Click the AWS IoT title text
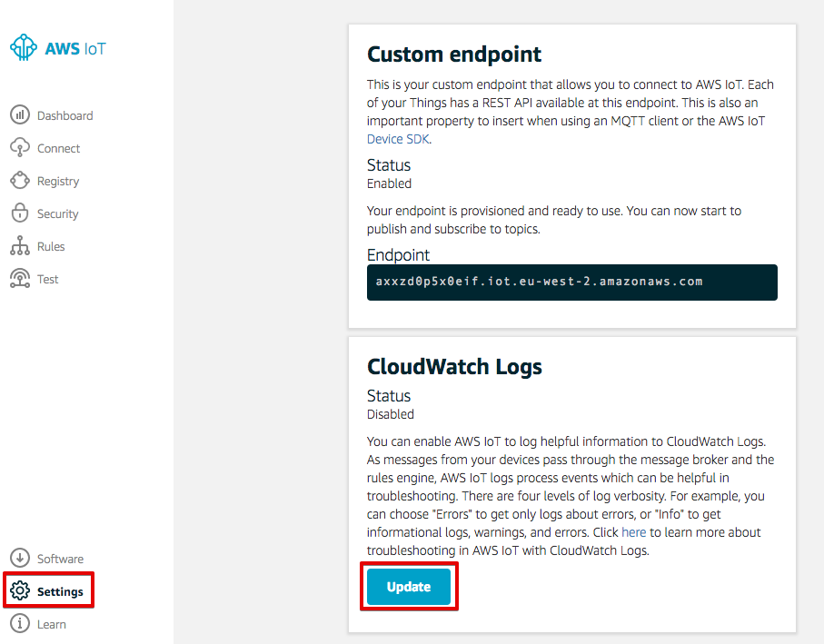This screenshot has width=824, height=644. click(x=75, y=48)
